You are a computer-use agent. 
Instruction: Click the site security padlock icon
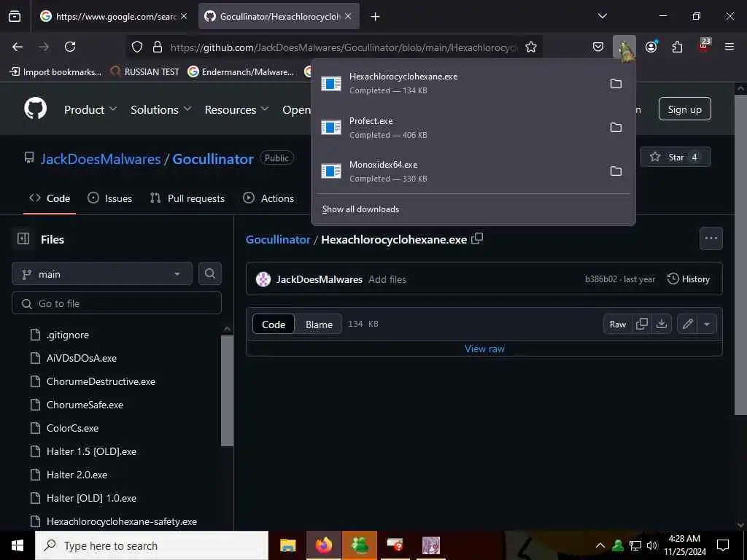(x=158, y=47)
